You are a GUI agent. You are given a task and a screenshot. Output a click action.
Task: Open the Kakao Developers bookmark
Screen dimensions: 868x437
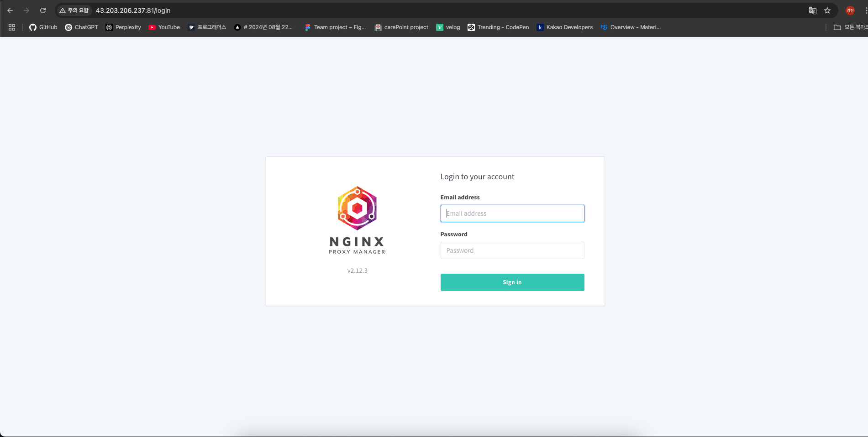pyautogui.click(x=565, y=27)
